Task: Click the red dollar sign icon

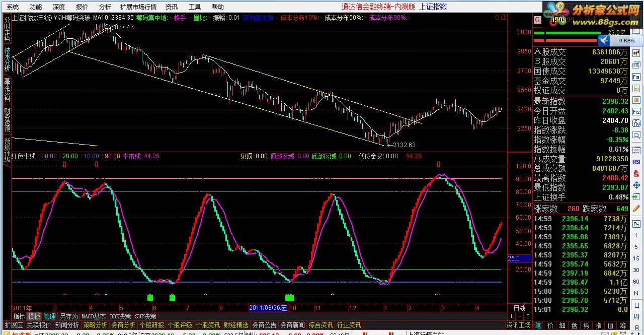Action: tap(636, 174)
